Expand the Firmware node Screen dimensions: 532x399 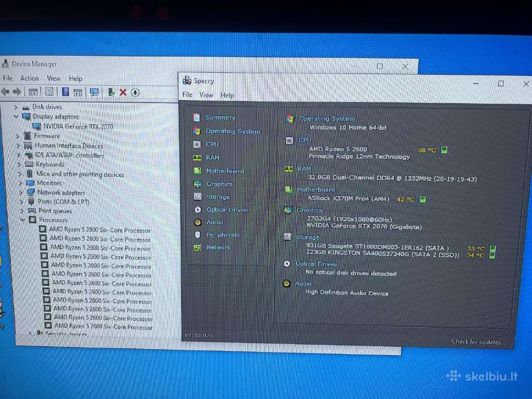click(x=17, y=136)
